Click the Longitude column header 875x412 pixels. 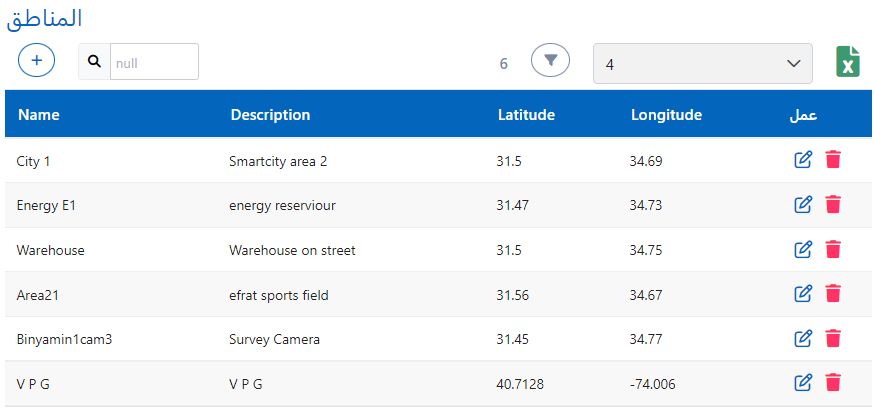click(x=666, y=115)
